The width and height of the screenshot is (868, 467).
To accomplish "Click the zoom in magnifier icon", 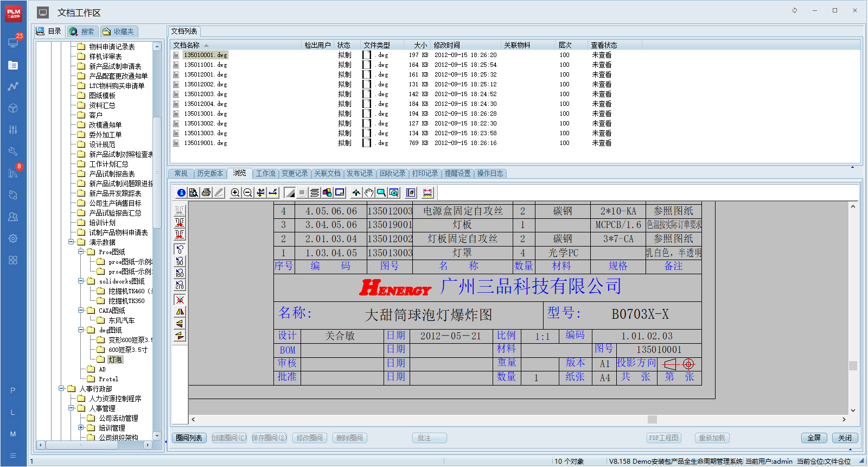I will click(x=235, y=192).
